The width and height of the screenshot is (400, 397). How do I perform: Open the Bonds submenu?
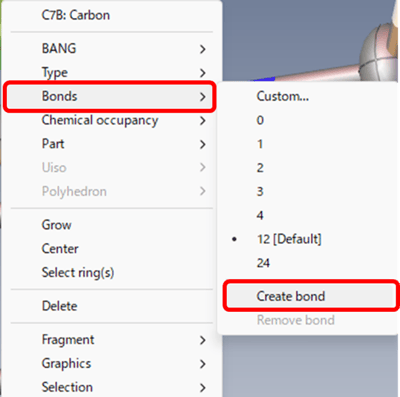coord(111,96)
